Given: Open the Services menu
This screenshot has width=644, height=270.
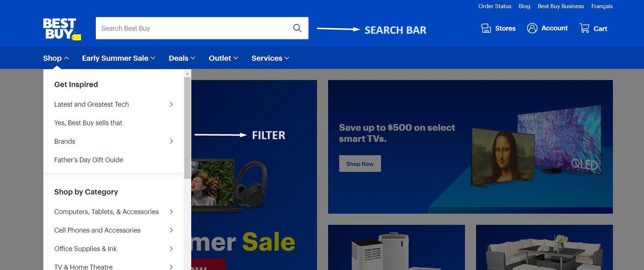Looking at the screenshot, I should (270, 58).
